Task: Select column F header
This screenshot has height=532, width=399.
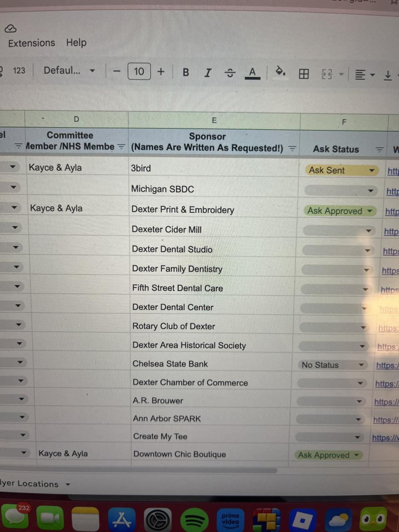Action: click(344, 122)
